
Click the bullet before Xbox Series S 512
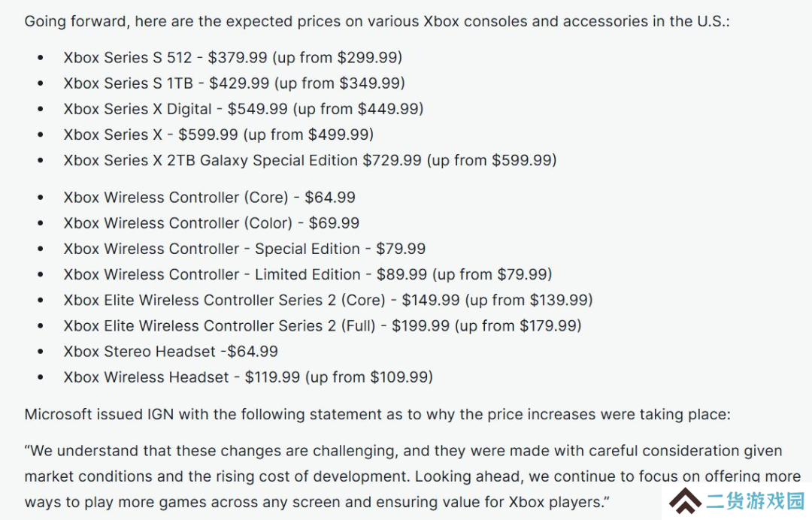point(41,57)
